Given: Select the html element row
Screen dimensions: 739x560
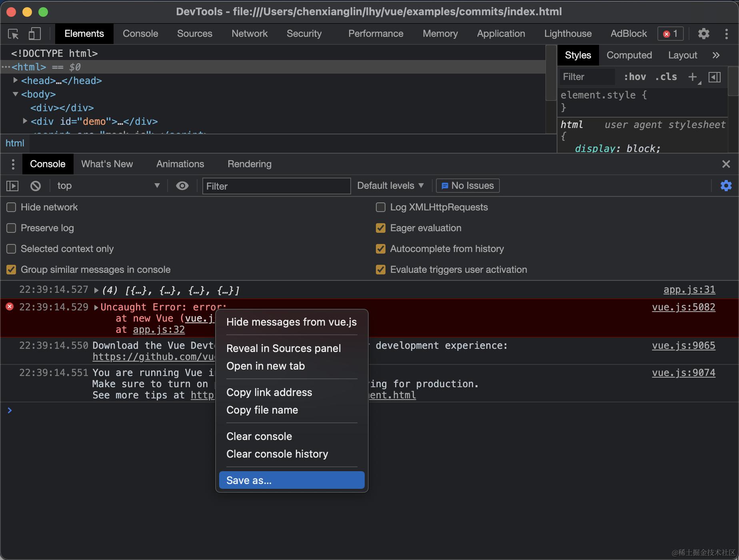Looking at the screenshot, I should (x=273, y=67).
